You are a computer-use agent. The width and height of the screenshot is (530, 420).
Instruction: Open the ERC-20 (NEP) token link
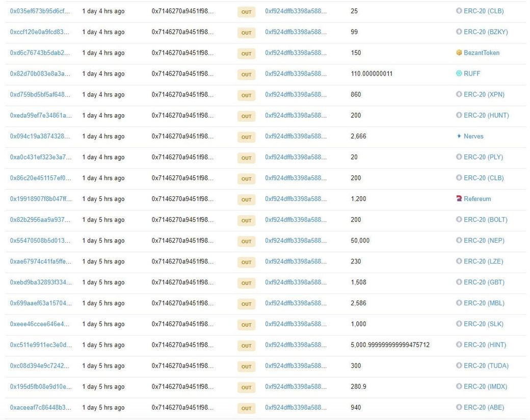(x=484, y=241)
